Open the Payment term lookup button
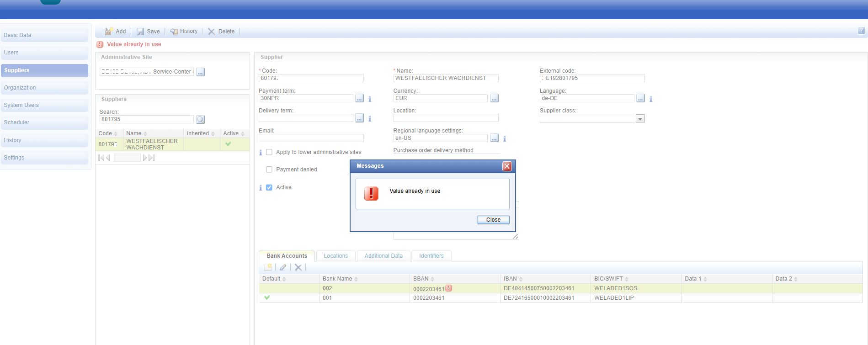 coord(359,99)
